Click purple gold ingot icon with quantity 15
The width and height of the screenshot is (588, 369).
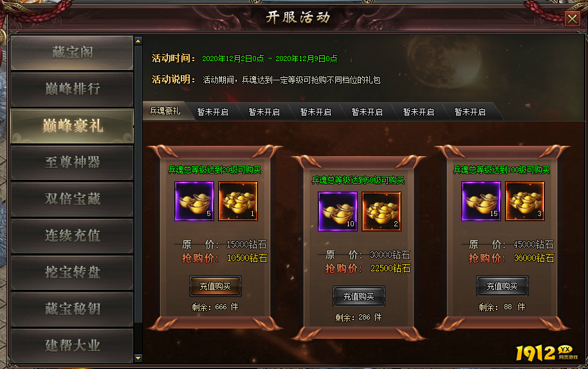point(481,201)
